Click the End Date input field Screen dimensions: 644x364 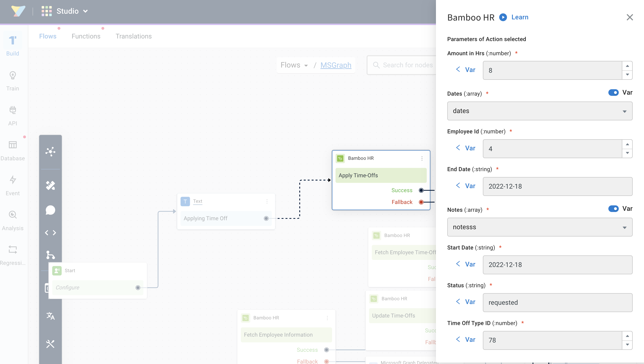coord(557,186)
